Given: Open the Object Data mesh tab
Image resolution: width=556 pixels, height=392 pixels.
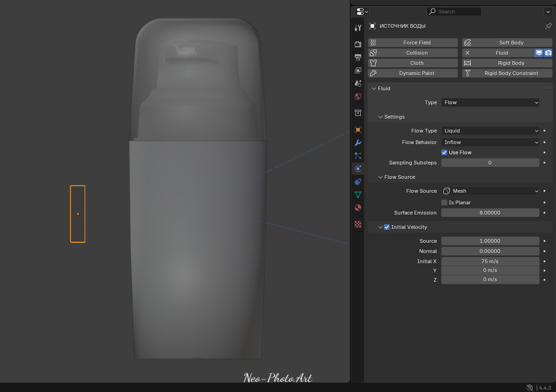Looking at the screenshot, I should click(x=358, y=195).
